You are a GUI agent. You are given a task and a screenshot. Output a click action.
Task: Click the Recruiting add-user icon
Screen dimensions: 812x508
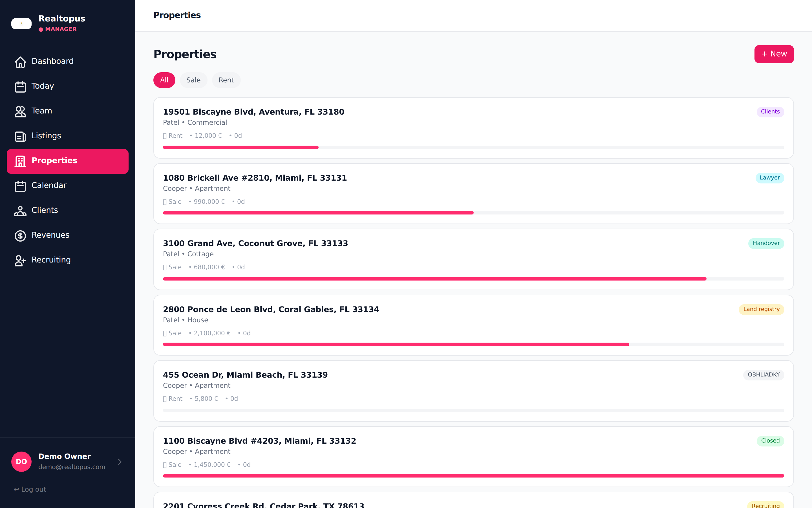pos(20,261)
